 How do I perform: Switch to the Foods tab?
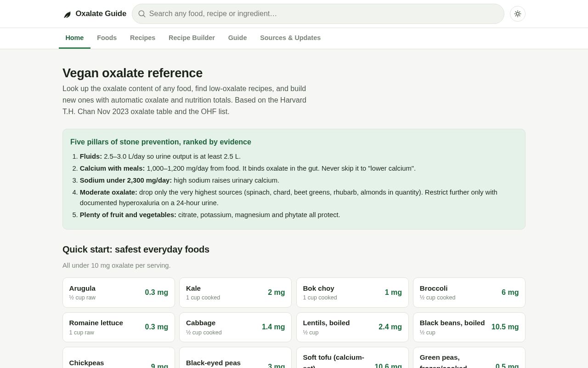tap(107, 38)
